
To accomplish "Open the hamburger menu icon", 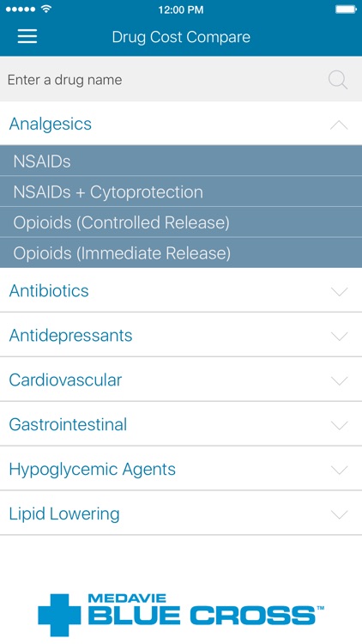I will tap(27, 37).
